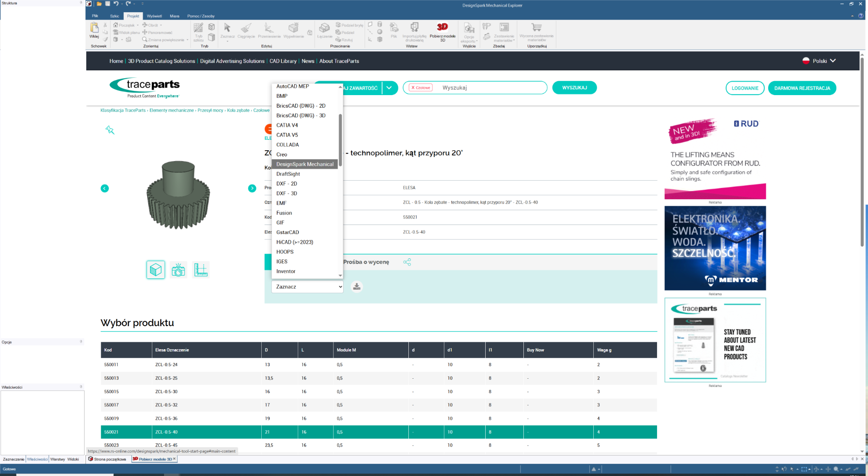Image resolution: width=868 pixels, height=476 pixels.
Task: Click the Panoramować pan tool
Action: (x=157, y=33)
